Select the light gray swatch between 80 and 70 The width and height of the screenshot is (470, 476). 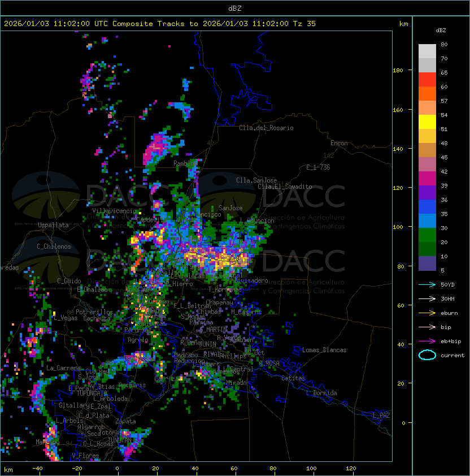tap(427, 51)
